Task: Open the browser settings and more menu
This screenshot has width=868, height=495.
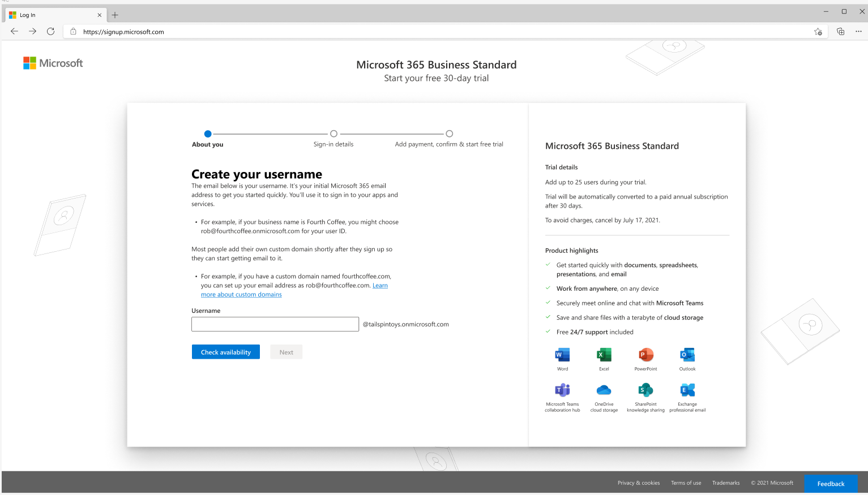Action: tap(858, 32)
